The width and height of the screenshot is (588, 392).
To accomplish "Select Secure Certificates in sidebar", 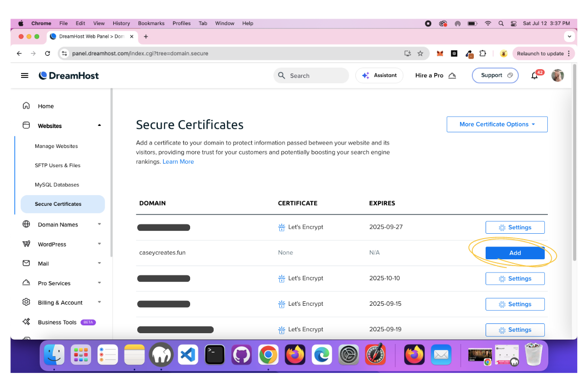I will pyautogui.click(x=63, y=204).
